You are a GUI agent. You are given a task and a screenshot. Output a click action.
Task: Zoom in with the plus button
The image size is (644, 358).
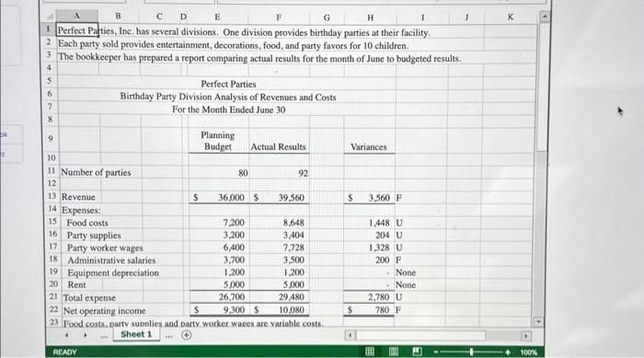[508, 352]
